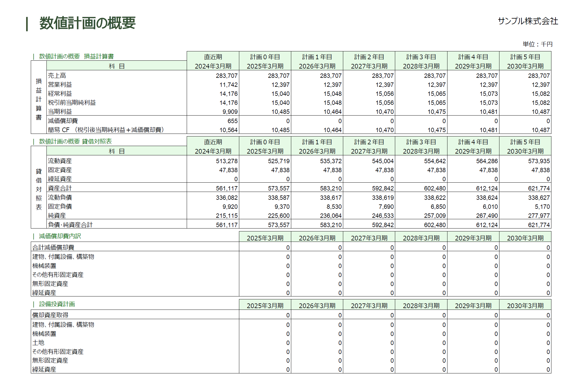Image resolution: width=579 pixels, height=392 pixels.
Task: Select the 純資産 2030年3月期 value 277,977
Action: click(x=539, y=216)
